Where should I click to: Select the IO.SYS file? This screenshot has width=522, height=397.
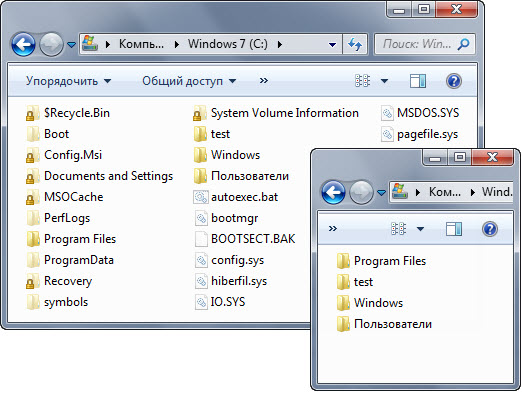[219, 302]
